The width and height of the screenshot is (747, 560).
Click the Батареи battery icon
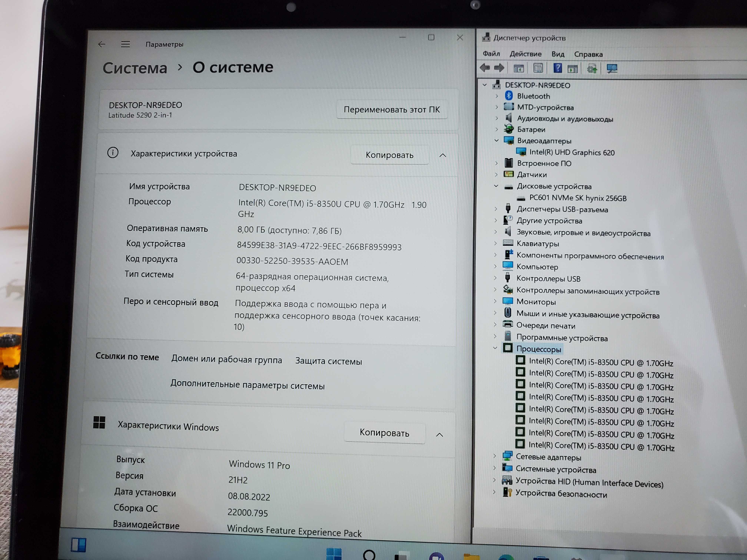(509, 129)
